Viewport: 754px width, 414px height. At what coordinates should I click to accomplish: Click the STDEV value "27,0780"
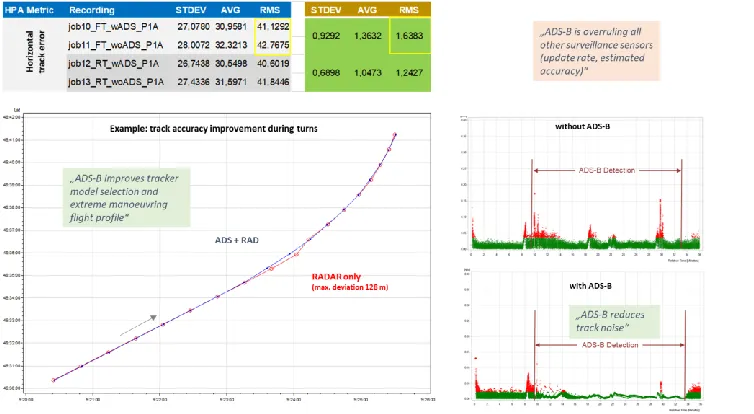(193, 27)
